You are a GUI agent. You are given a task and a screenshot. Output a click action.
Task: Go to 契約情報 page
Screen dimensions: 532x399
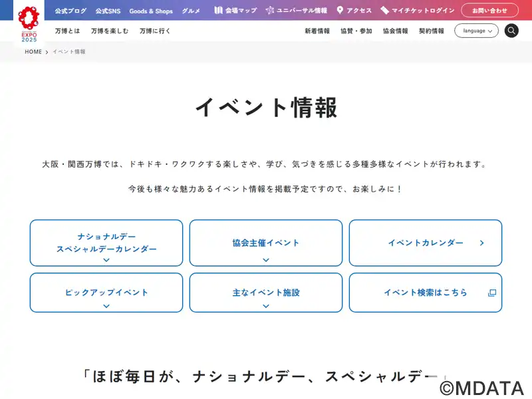click(431, 31)
